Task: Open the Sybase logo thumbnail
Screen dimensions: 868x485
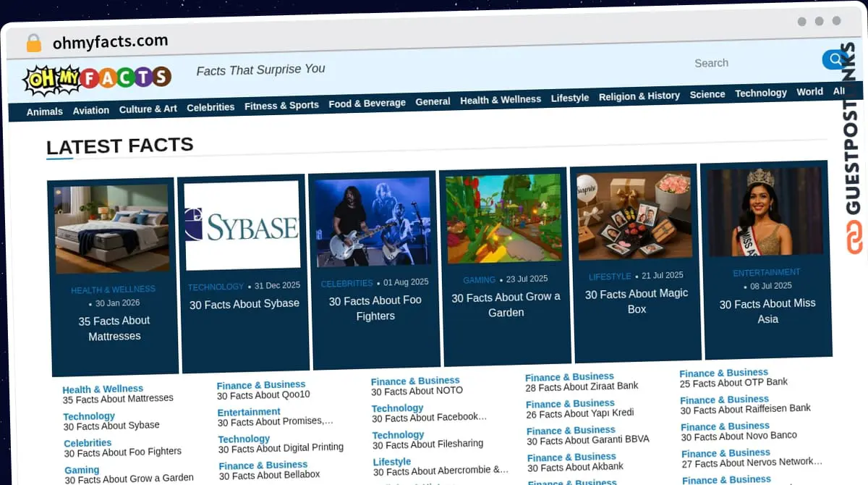Action: tap(242, 225)
